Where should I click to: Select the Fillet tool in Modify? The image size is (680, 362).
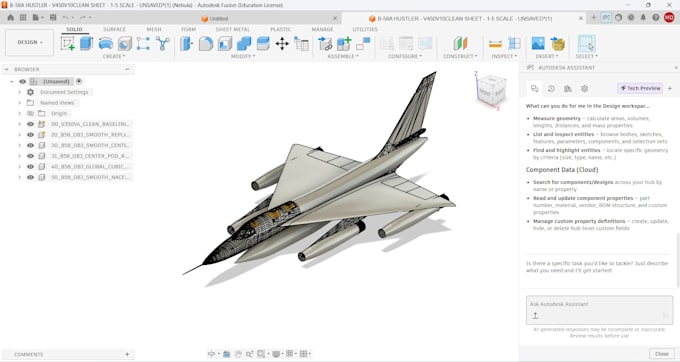coord(206,43)
